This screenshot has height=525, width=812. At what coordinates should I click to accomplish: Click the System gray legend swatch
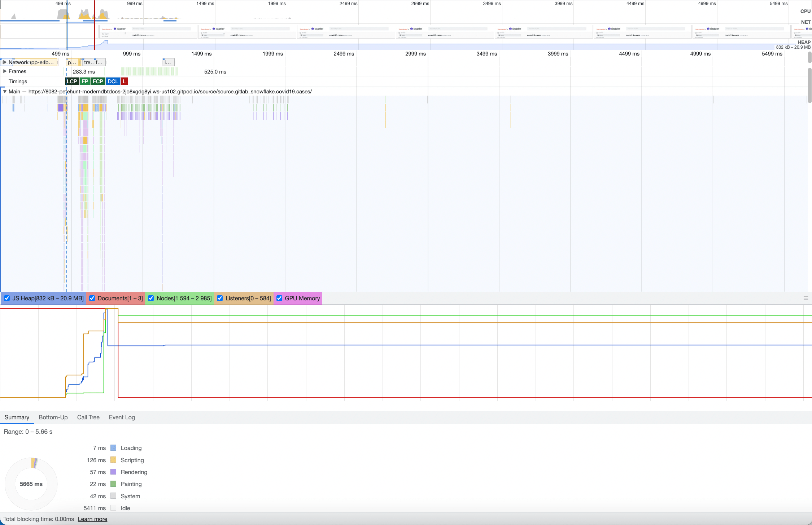tap(113, 496)
